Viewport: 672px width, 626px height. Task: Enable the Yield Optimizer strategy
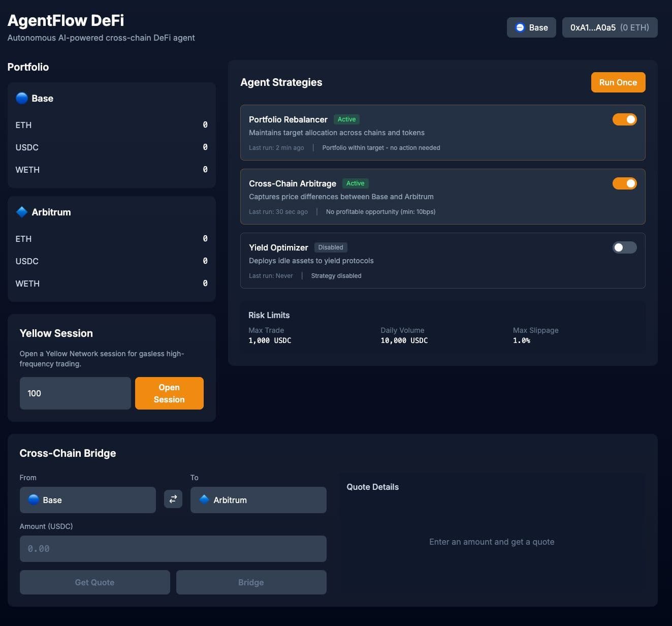coord(625,247)
